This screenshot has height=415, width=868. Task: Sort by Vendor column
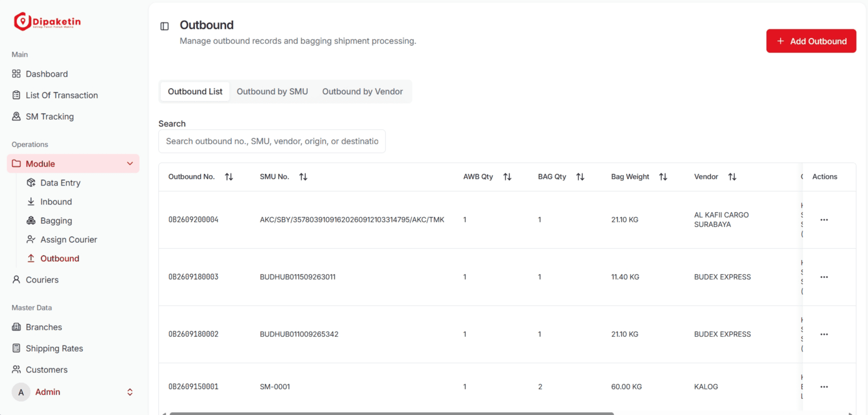coord(733,177)
